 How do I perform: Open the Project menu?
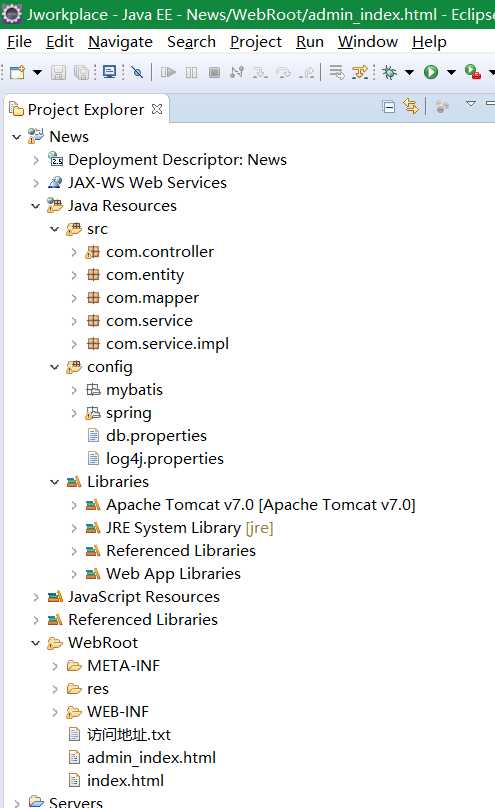[x=255, y=42]
